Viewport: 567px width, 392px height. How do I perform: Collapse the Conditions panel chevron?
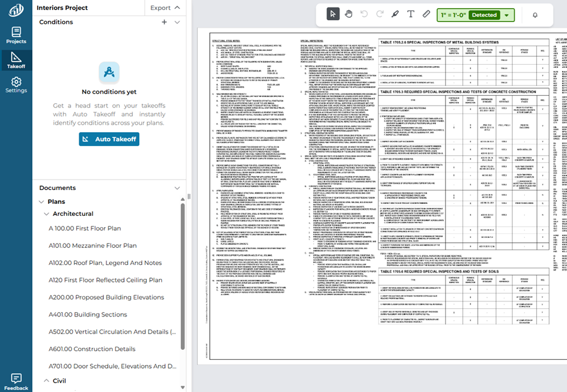point(177,22)
